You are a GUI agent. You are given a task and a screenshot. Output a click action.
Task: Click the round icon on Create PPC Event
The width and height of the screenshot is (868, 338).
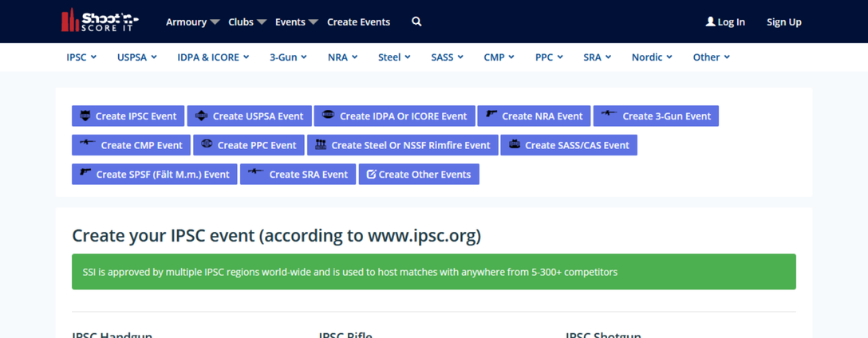point(207,143)
